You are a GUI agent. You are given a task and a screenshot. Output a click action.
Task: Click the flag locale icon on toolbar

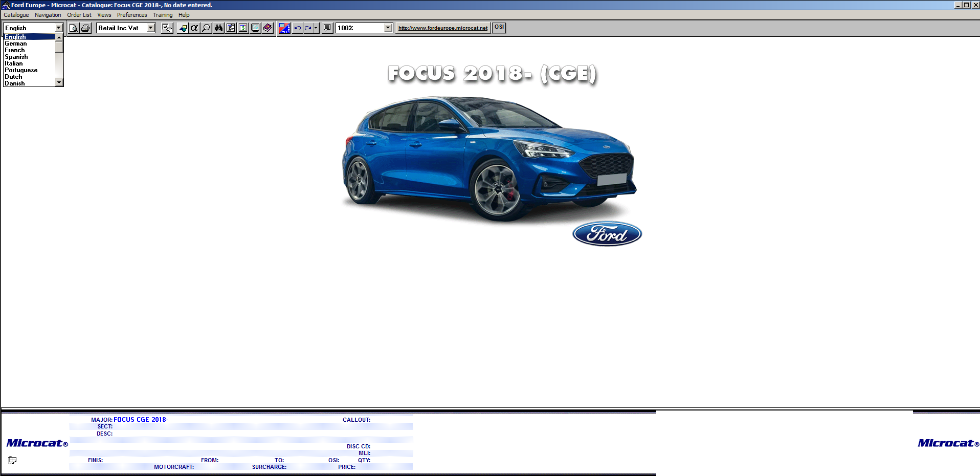point(284,28)
